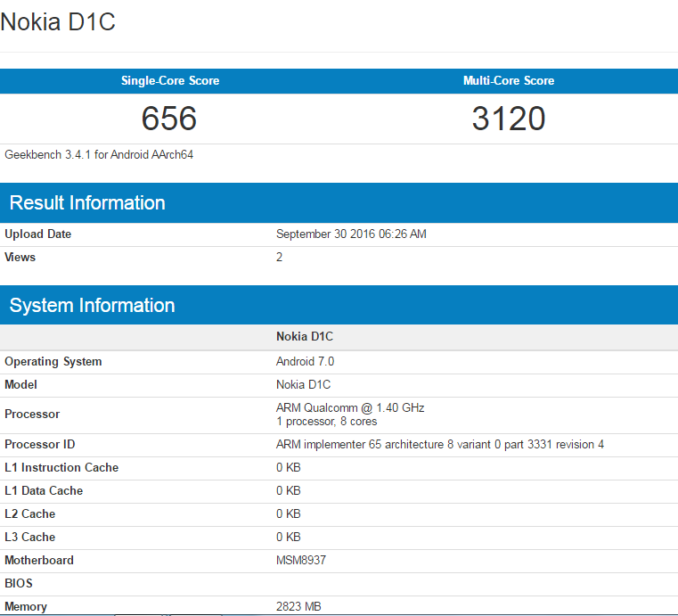This screenshot has height=616, width=678.
Task: Select 'Geekbench 3.4.1 for Android AArch64' text
Action: pyautogui.click(x=99, y=154)
